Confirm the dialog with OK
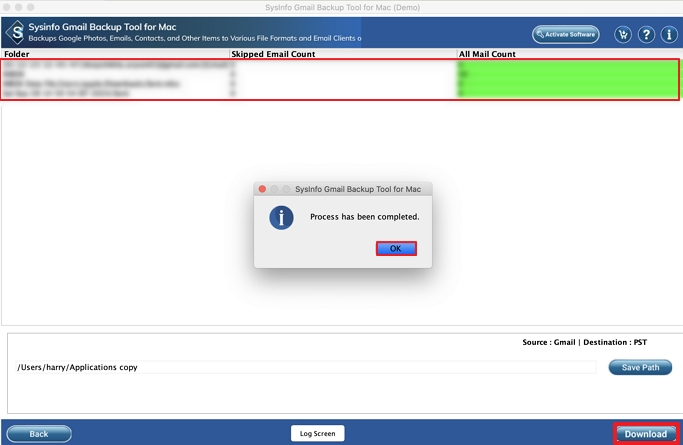Image resolution: width=683 pixels, height=445 pixels. pos(396,248)
